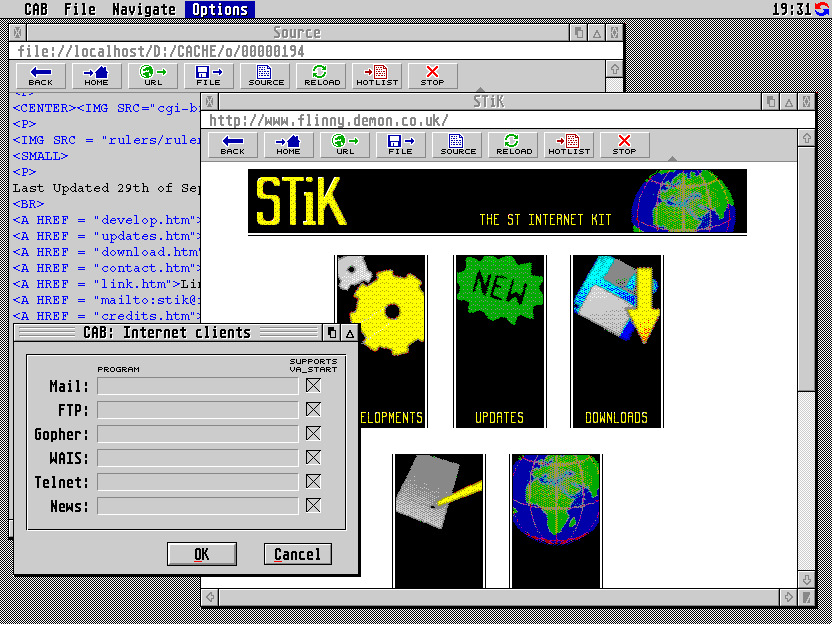Open the File menu
This screenshot has width=832, height=624.
(x=80, y=9)
